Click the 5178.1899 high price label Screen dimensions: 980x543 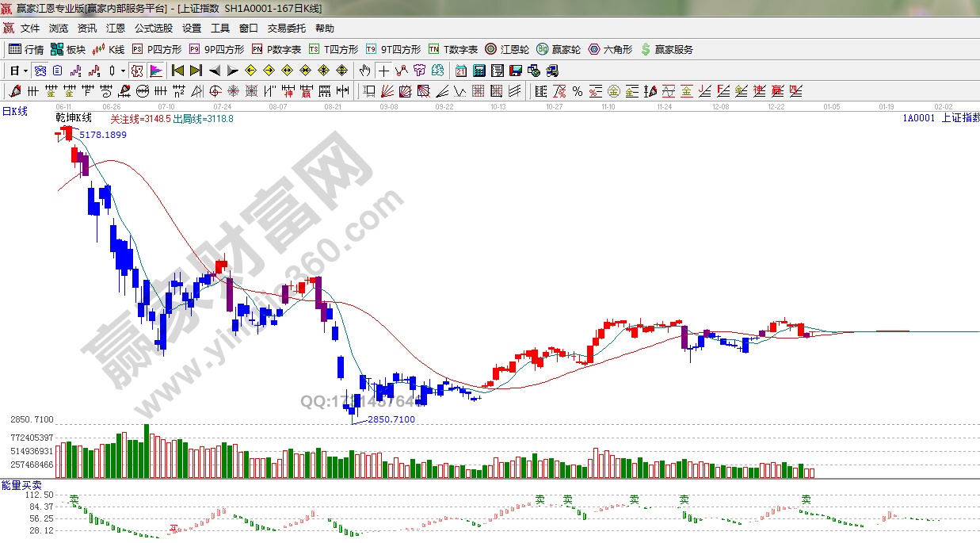tap(103, 135)
